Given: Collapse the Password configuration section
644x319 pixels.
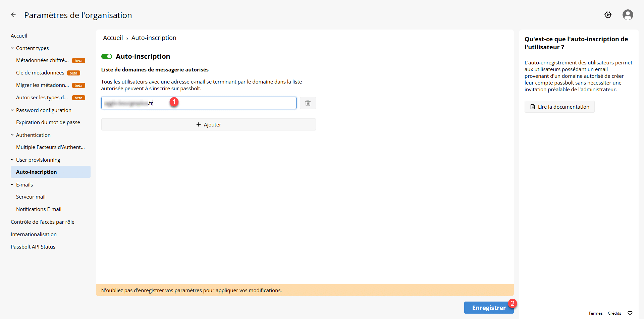Looking at the screenshot, I should click(x=12, y=110).
